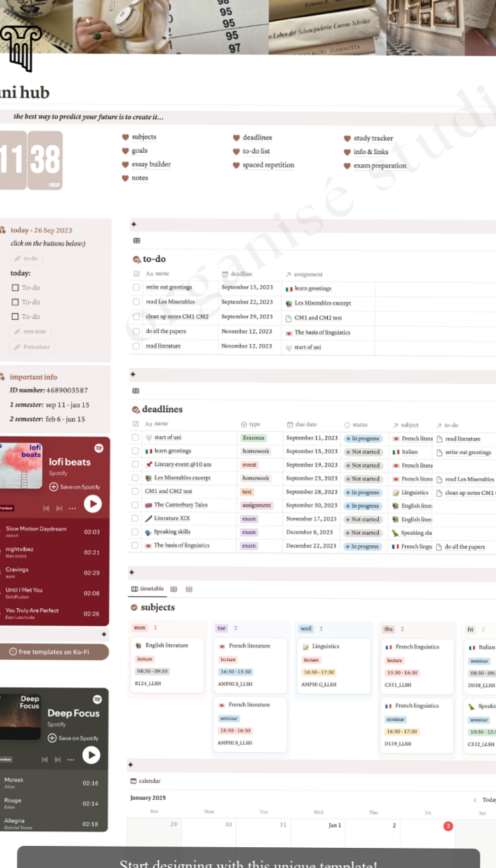Skip to next track in lofi beats
Screen dimensions: 496x868
pyautogui.click(x=60, y=508)
